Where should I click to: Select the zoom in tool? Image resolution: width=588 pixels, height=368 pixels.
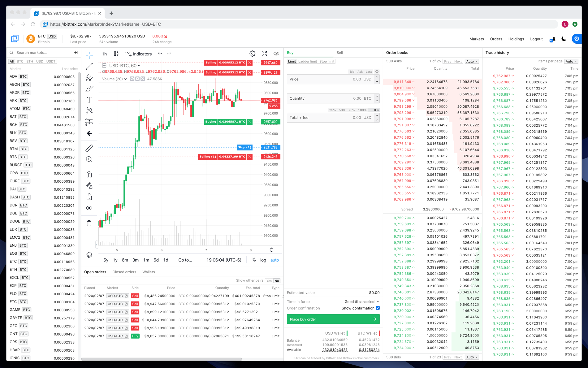point(89,159)
